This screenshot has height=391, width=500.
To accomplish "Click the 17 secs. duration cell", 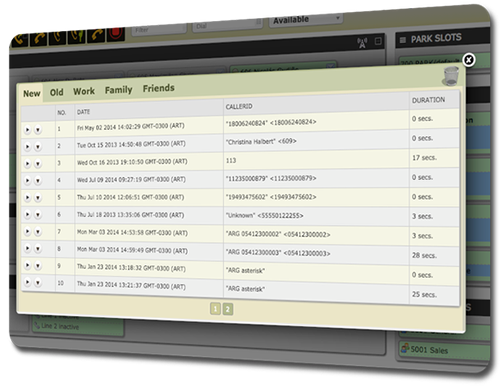I will click(424, 157).
